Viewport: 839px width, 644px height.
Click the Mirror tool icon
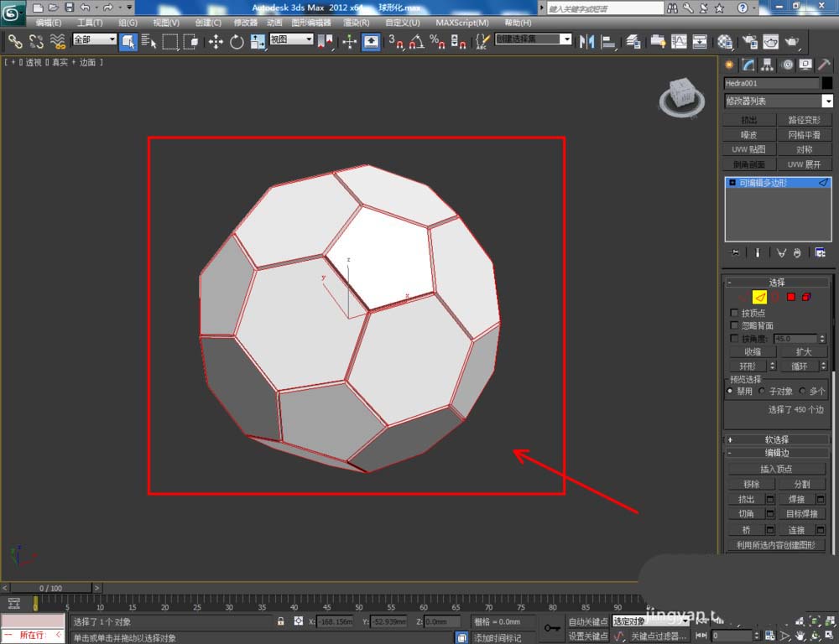tap(587, 41)
